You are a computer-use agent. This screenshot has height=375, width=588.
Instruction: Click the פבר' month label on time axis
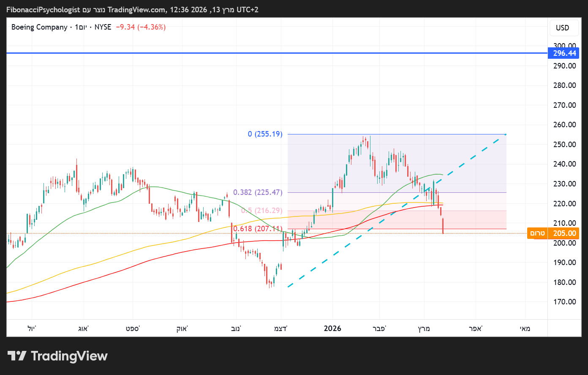(x=379, y=328)
